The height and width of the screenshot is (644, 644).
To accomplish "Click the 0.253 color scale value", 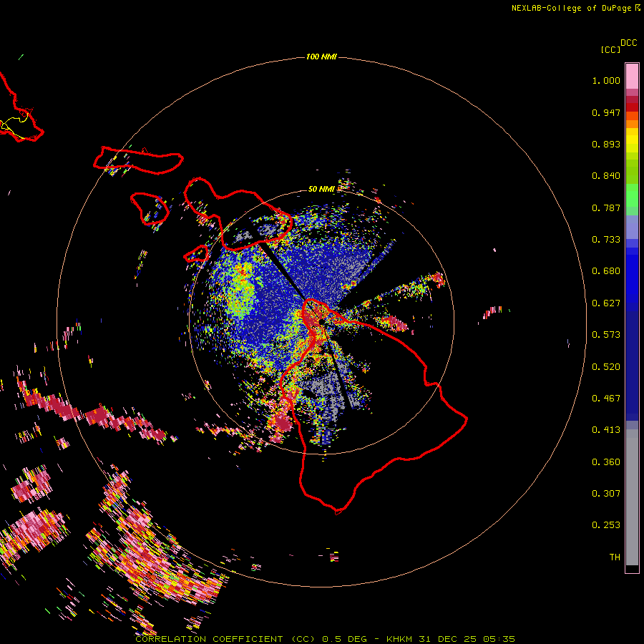I will pos(606,525).
